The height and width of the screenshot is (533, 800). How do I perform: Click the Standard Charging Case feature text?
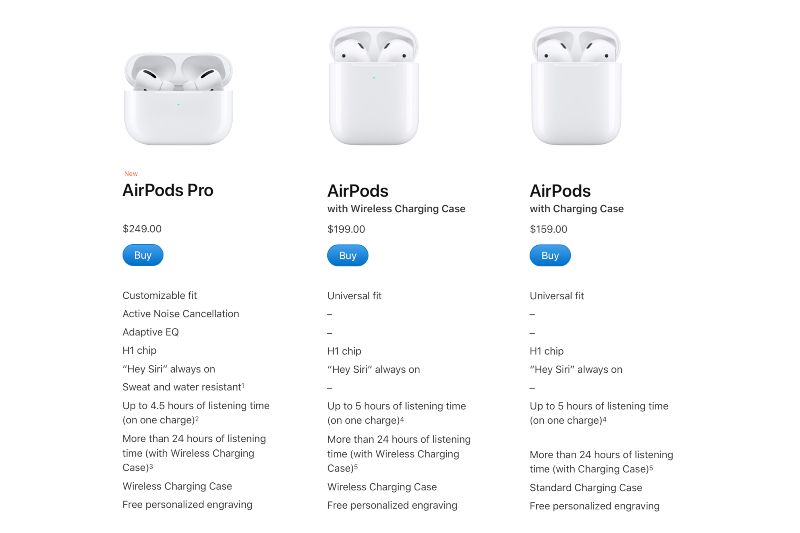coord(586,488)
